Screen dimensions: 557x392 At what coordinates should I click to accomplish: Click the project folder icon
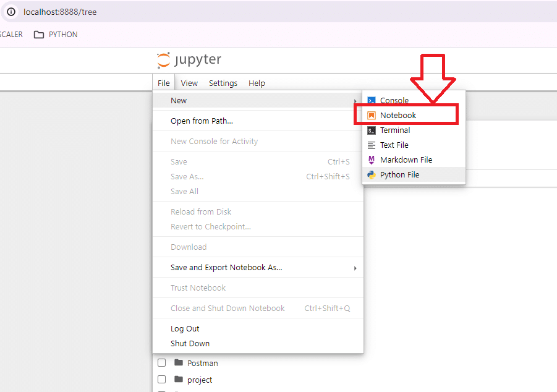(x=179, y=379)
